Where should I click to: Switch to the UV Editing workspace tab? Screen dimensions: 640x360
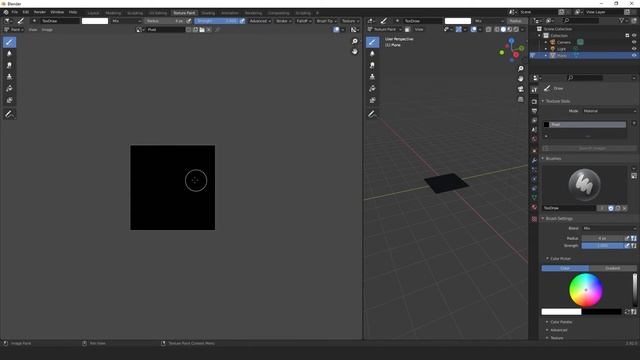(x=158, y=13)
